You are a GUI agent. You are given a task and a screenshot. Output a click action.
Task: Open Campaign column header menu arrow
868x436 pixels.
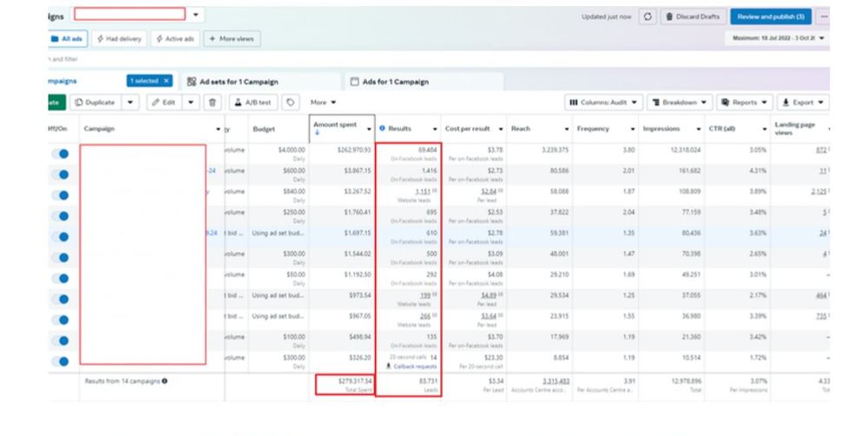218,129
